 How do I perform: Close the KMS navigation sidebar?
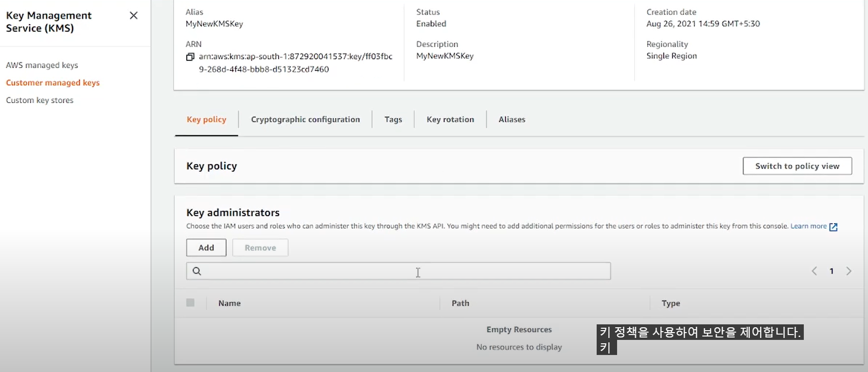(x=134, y=16)
